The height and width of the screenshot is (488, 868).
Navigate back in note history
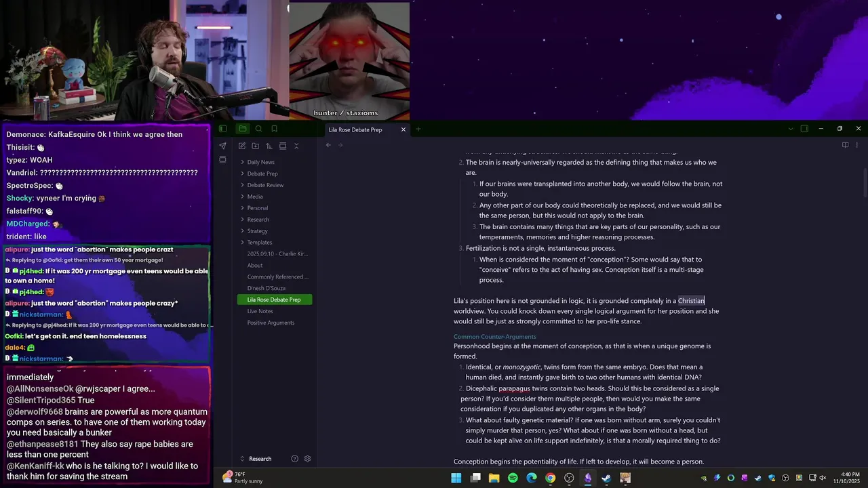tap(328, 145)
